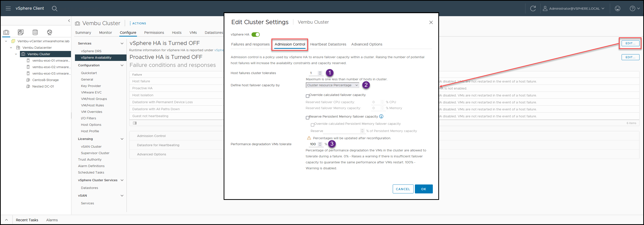Open the Alarms tab
644x225 pixels.
[x=52, y=220]
